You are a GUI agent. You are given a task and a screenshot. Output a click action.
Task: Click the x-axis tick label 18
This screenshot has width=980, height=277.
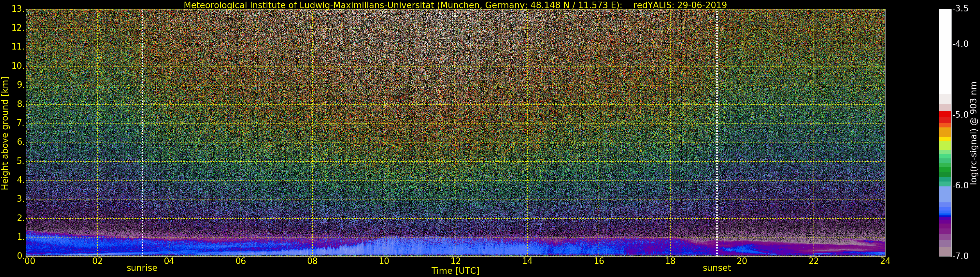pyautogui.click(x=670, y=261)
